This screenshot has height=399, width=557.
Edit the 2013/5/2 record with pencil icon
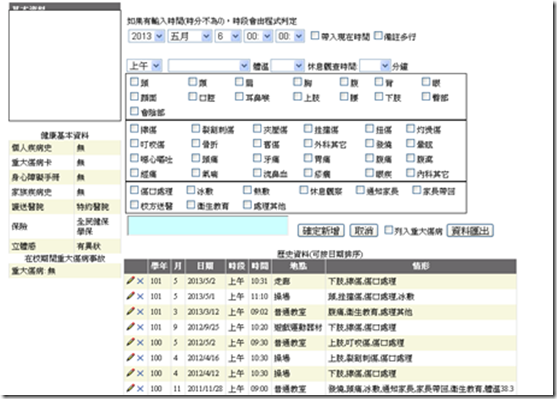click(x=130, y=281)
